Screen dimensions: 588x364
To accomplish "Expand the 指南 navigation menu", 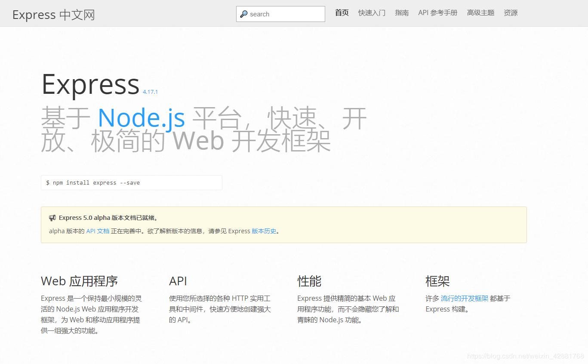I will click(402, 13).
